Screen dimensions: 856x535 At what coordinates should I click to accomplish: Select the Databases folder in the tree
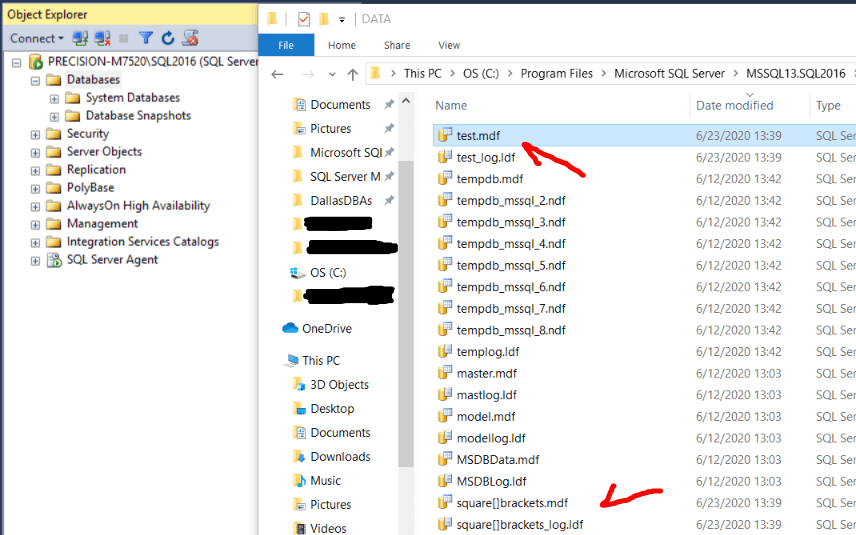[x=93, y=80]
